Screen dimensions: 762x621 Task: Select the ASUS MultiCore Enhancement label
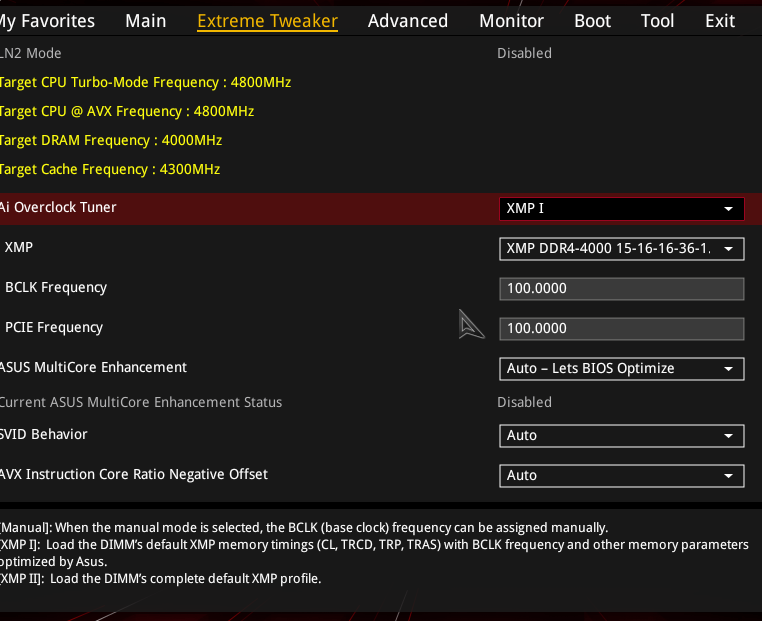point(93,367)
